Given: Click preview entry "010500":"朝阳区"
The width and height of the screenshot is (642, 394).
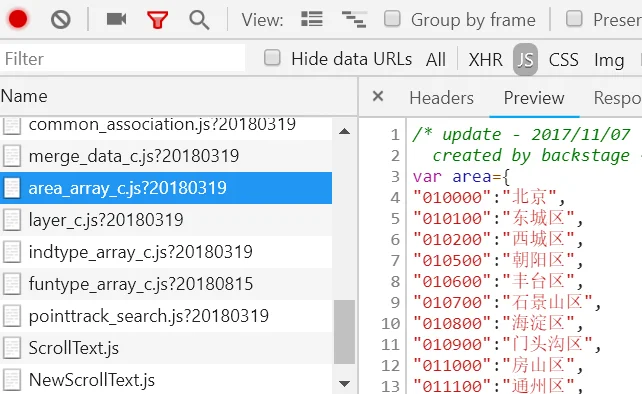Looking at the screenshot, I should [497, 260].
